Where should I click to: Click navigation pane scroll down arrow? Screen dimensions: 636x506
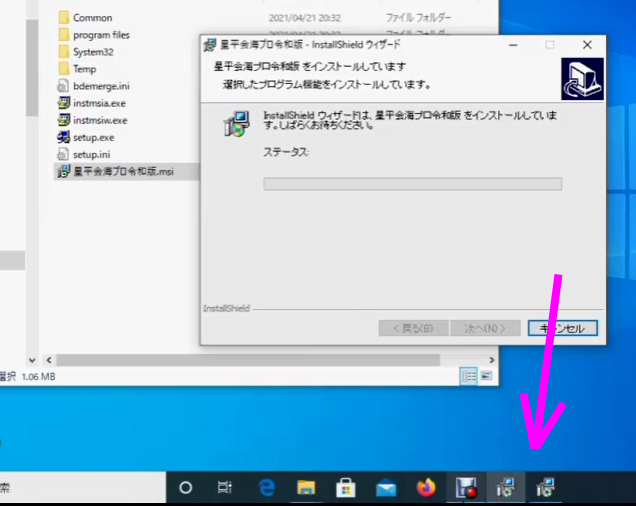click(32, 360)
